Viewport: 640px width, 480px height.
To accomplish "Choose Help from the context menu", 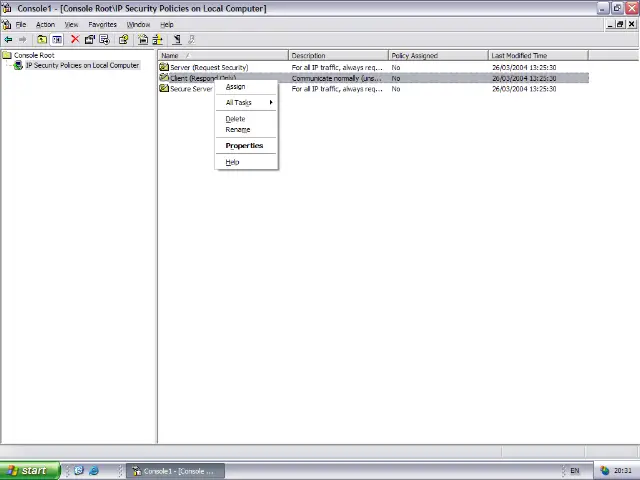I will pos(246,162).
